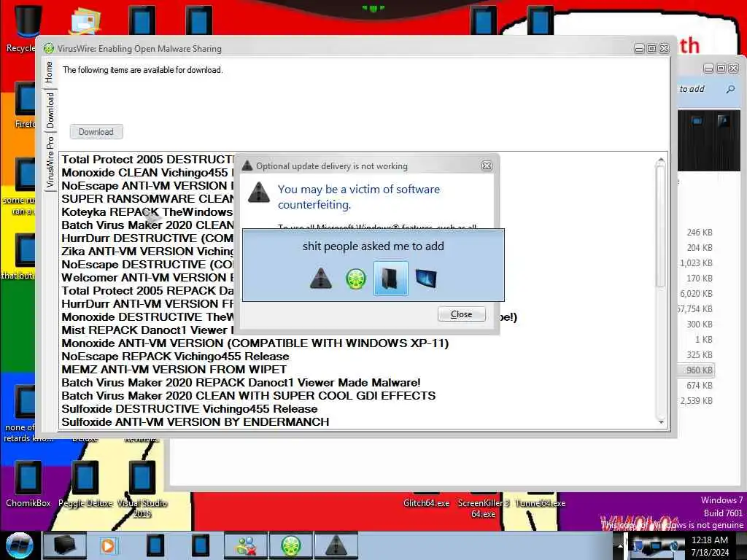Select the 960 KB file row in background window

coord(696,370)
